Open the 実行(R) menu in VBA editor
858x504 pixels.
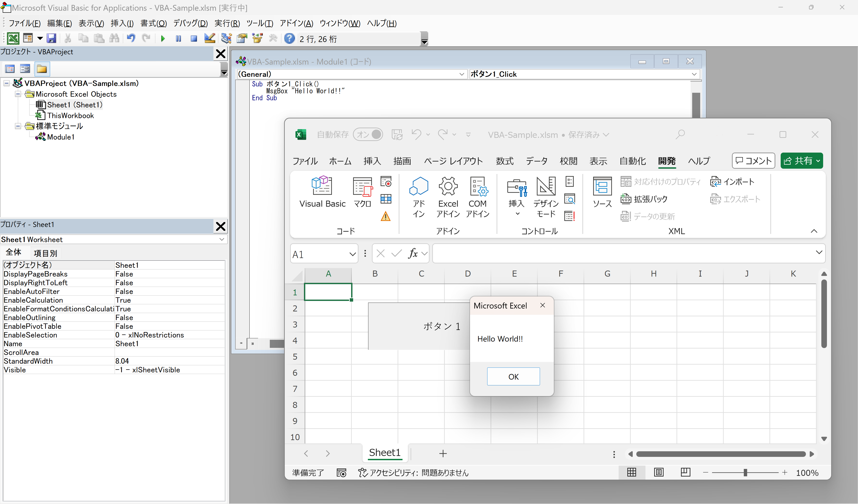[x=227, y=23]
